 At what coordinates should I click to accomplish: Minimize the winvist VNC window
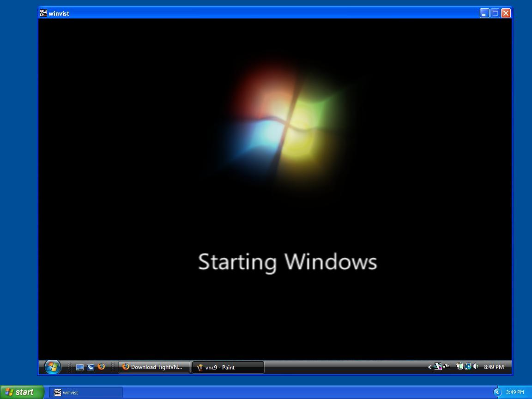484,13
